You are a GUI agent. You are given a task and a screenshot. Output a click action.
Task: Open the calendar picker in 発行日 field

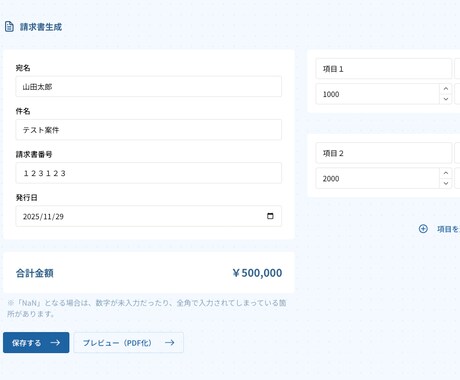tap(270, 216)
